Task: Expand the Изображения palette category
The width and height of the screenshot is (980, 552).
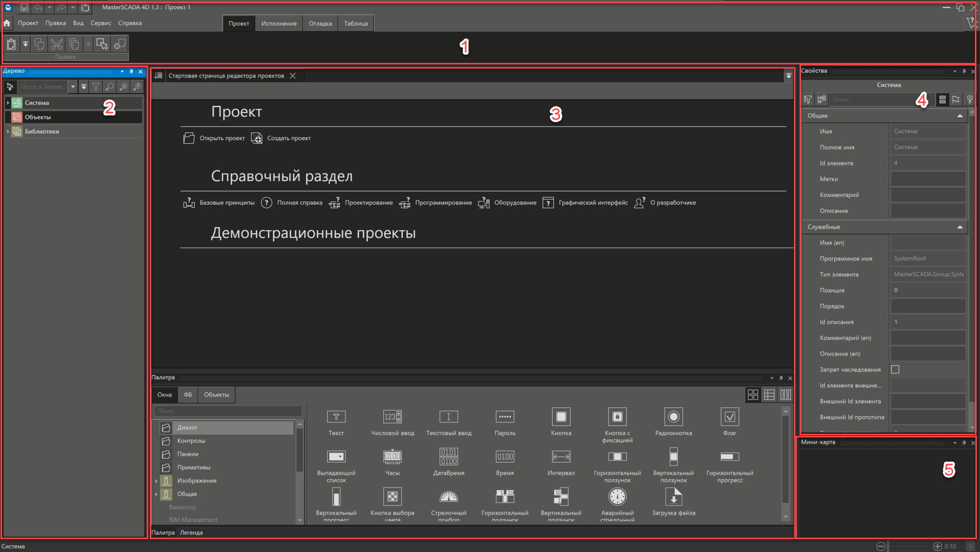Action: [156, 481]
